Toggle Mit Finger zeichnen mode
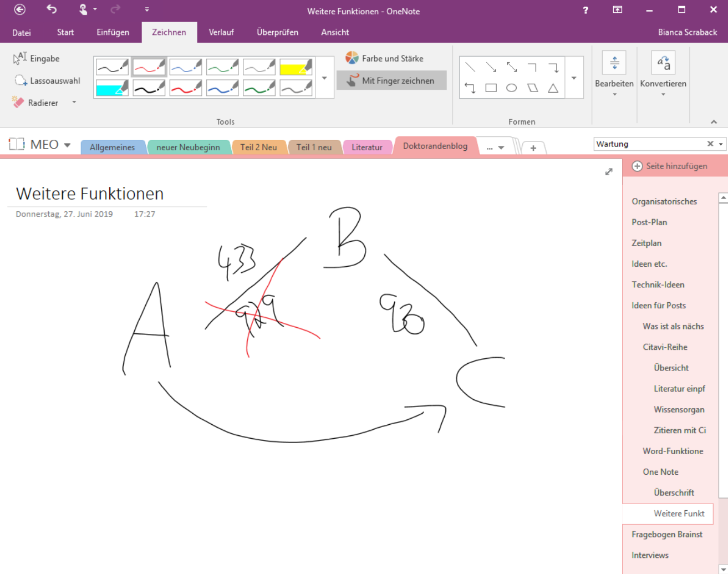The width and height of the screenshot is (728, 574). click(x=391, y=80)
